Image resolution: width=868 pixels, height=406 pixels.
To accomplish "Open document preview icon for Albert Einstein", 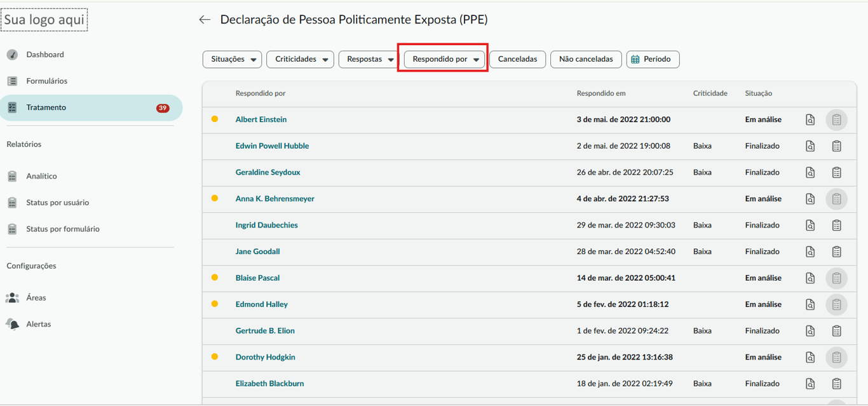I will coord(810,119).
